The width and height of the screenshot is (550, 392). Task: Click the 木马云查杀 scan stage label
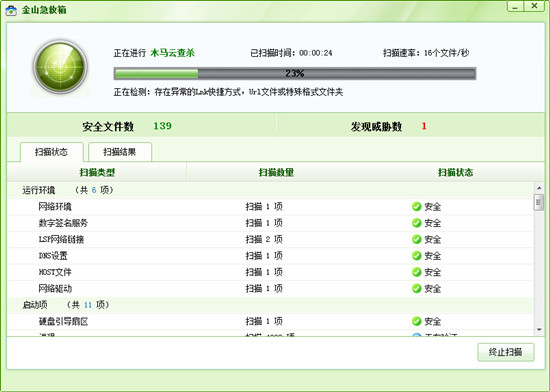point(172,53)
